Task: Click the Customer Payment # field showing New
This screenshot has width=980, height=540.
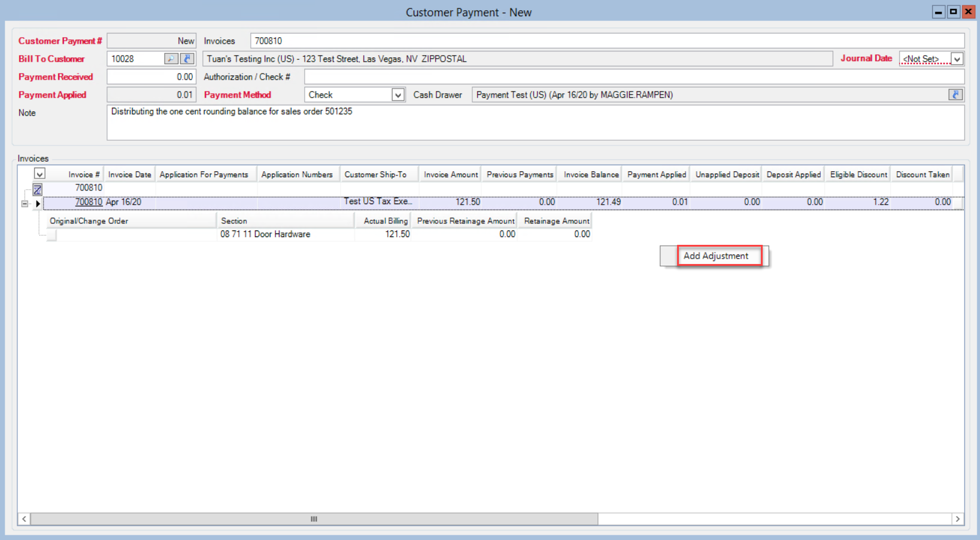Action: pos(151,41)
